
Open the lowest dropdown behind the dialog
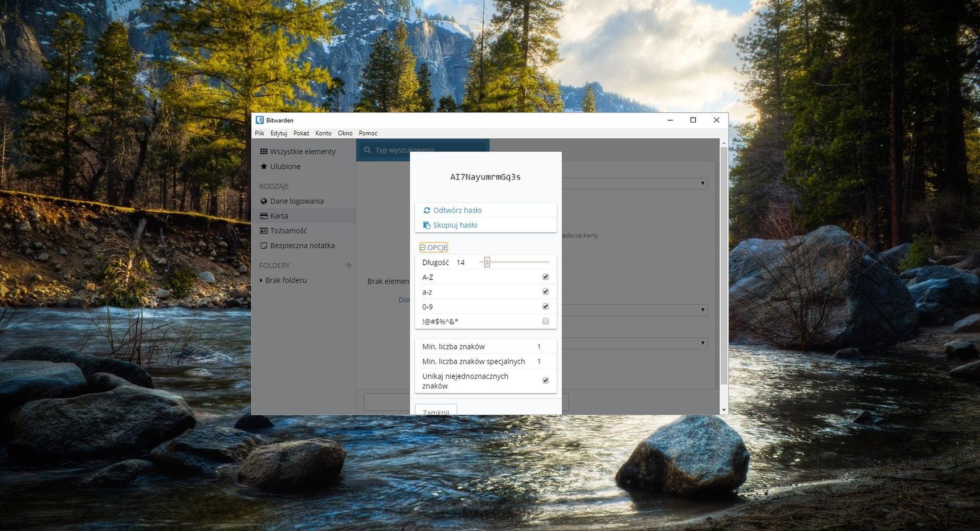coord(635,343)
